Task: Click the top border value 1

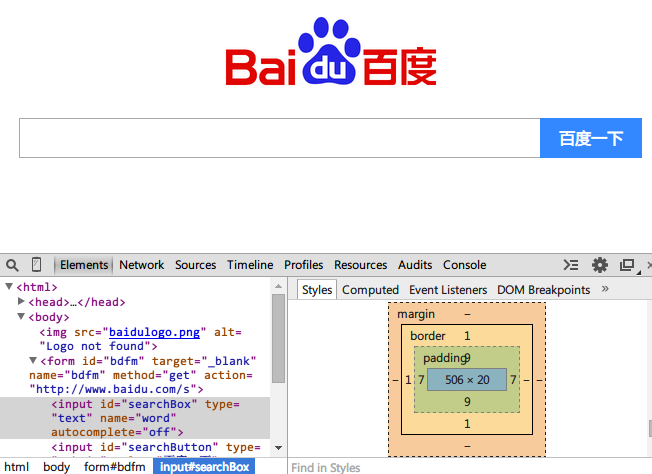Action: point(467,336)
